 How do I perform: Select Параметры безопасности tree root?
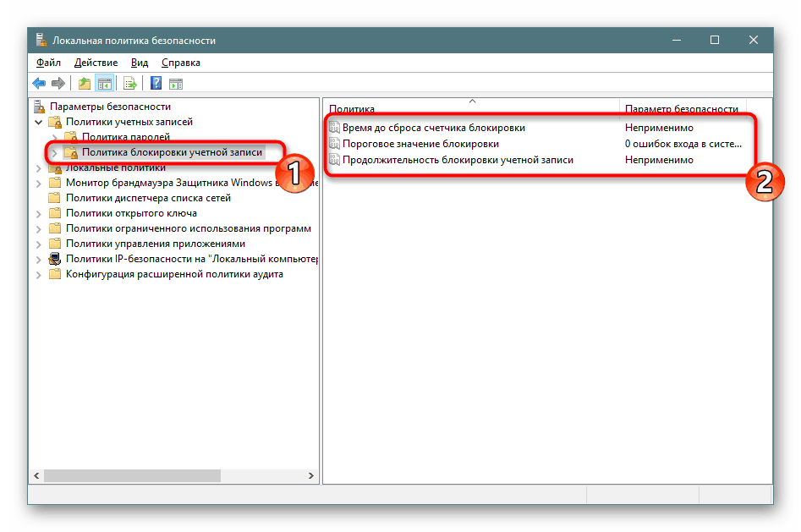(110, 107)
